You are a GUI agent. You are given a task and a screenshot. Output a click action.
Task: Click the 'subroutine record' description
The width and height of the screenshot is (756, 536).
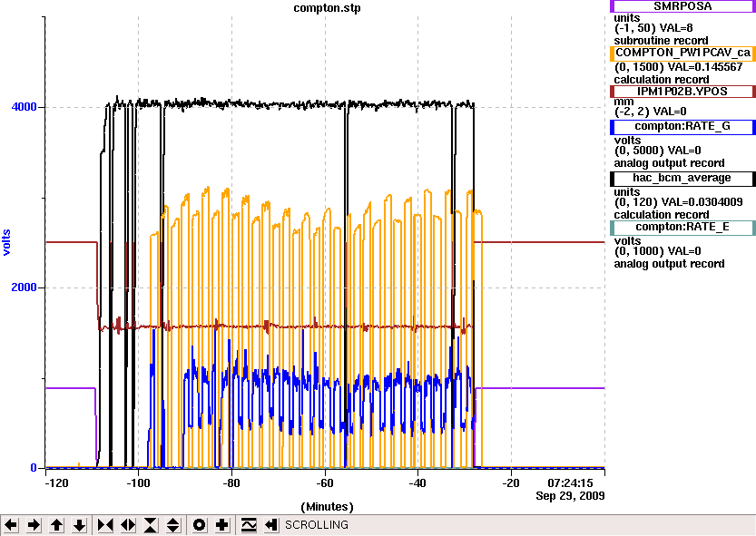[661, 41]
